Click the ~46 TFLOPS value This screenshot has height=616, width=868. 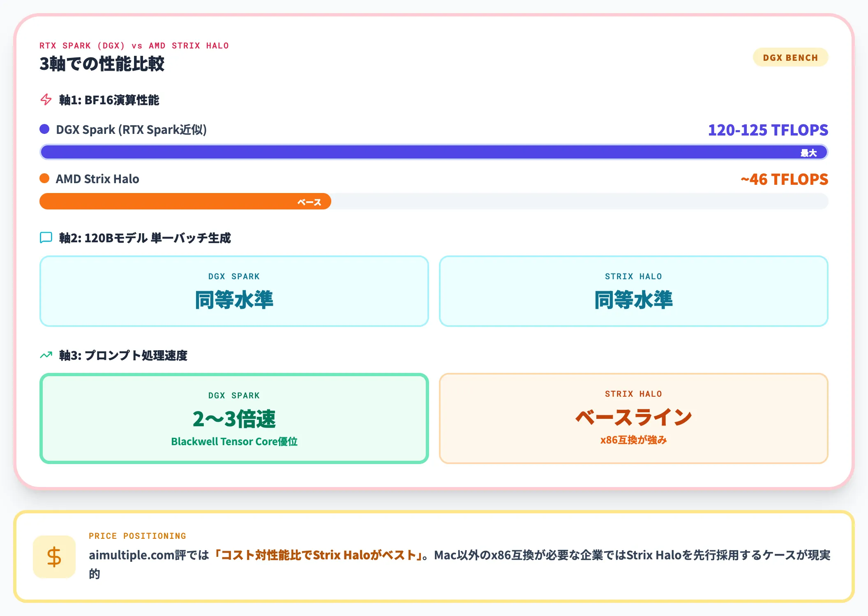784,179
